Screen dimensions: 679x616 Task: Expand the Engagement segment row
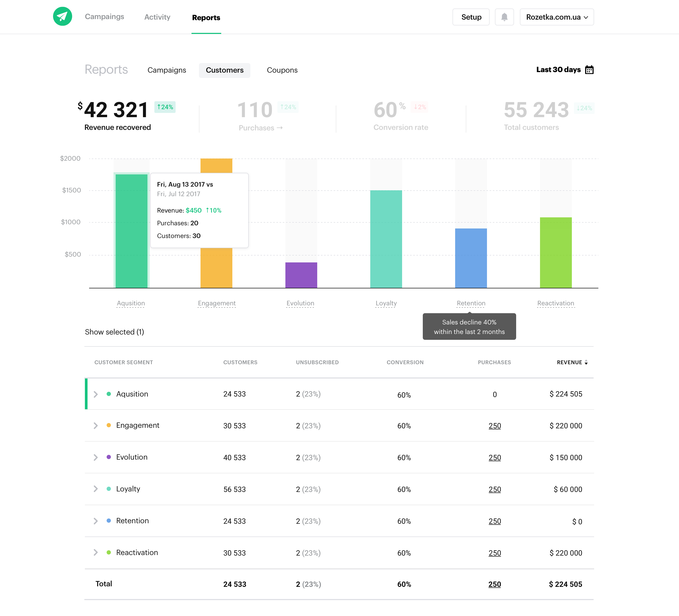coord(96,425)
